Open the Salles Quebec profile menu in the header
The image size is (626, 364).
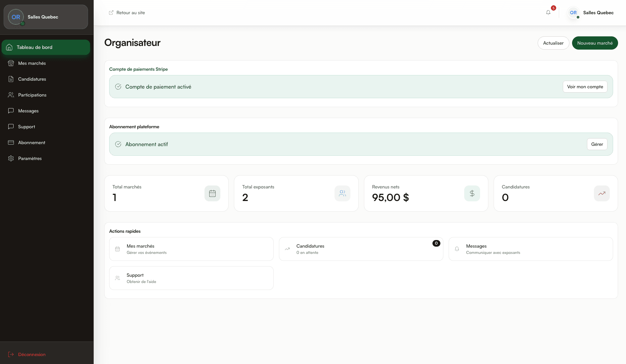(x=591, y=13)
